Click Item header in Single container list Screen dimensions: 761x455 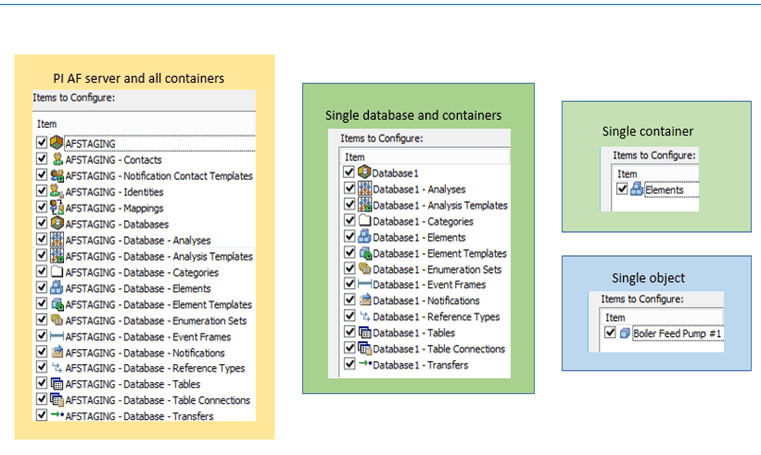pyautogui.click(x=656, y=174)
